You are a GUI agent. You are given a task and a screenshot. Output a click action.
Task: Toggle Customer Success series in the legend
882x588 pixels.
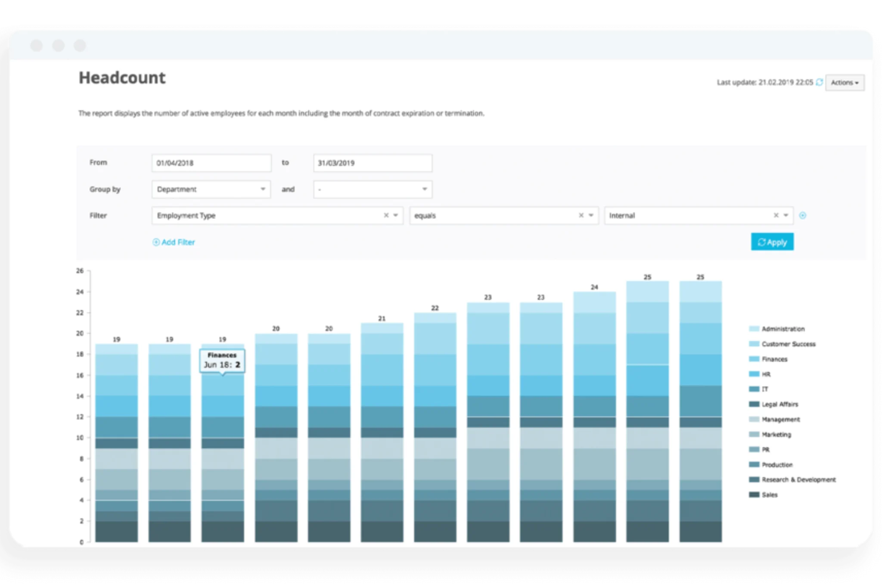tap(782, 344)
